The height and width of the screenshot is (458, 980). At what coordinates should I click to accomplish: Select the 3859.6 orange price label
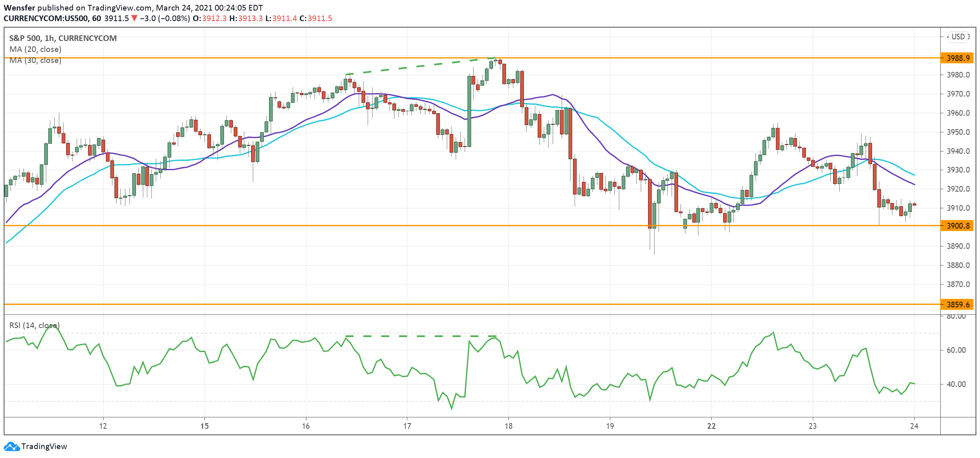[958, 305]
